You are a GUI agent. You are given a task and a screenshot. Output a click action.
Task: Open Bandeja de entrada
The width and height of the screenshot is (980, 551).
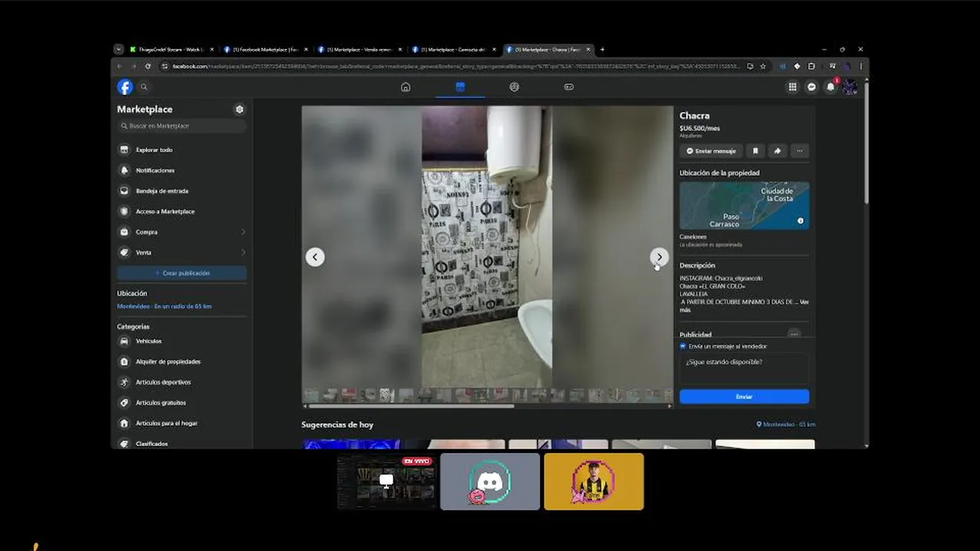tap(182, 191)
